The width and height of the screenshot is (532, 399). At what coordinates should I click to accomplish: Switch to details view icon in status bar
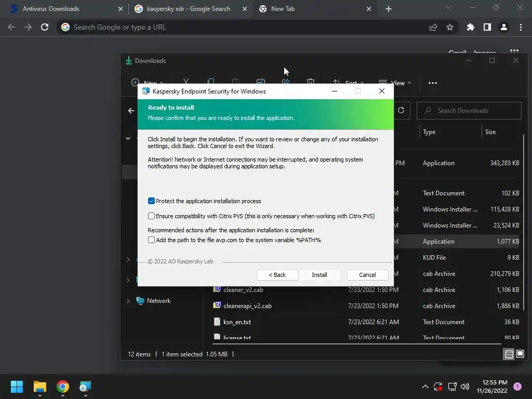(x=509, y=354)
